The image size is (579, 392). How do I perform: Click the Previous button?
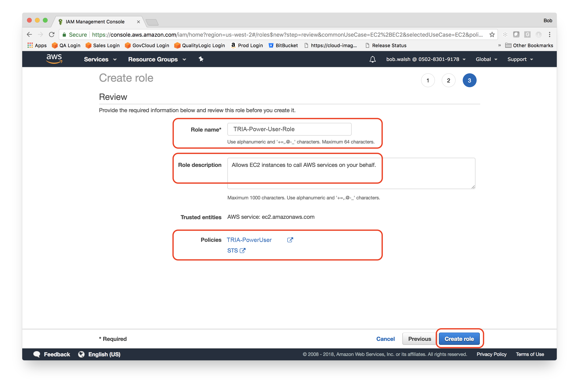419,339
